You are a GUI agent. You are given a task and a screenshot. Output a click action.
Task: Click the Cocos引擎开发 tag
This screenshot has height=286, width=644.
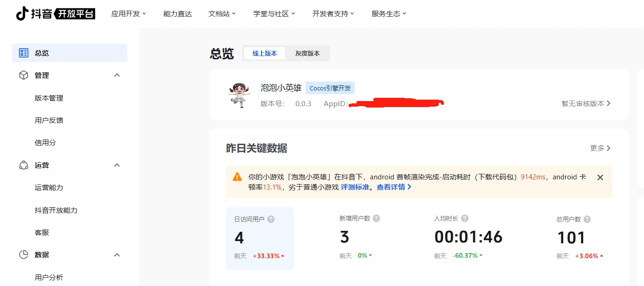point(330,88)
